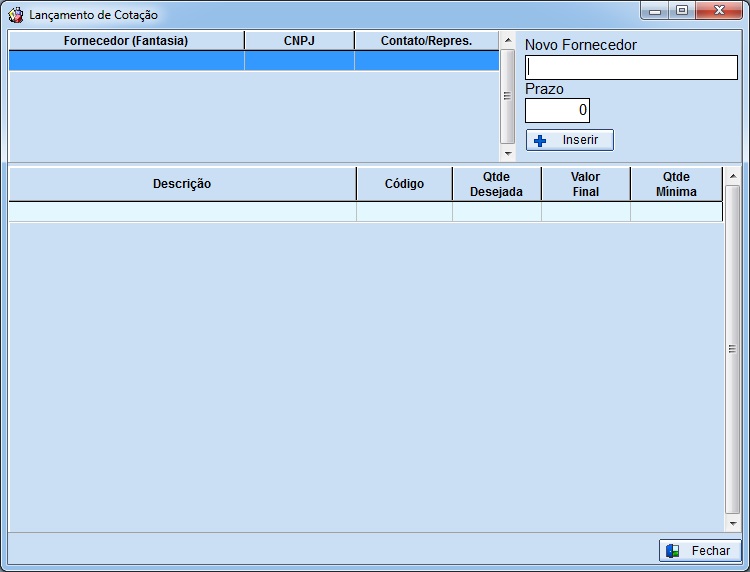
Task: Click supplier list scroll up arrow
Action: click(x=508, y=40)
